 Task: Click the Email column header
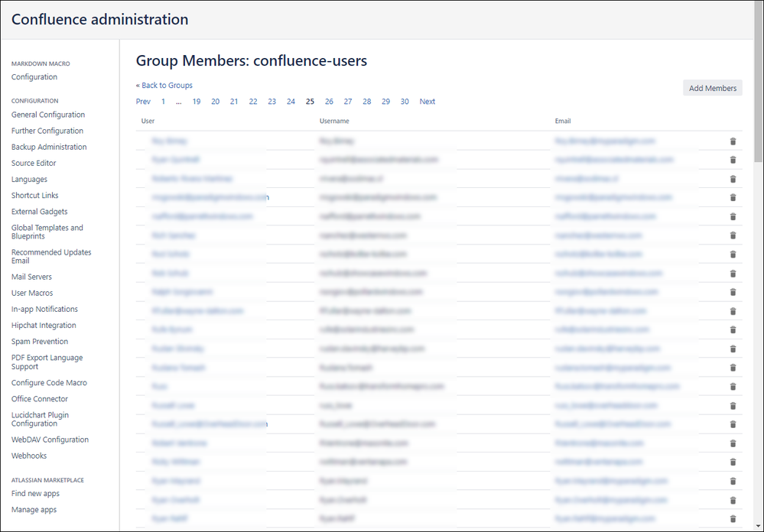pyautogui.click(x=563, y=121)
